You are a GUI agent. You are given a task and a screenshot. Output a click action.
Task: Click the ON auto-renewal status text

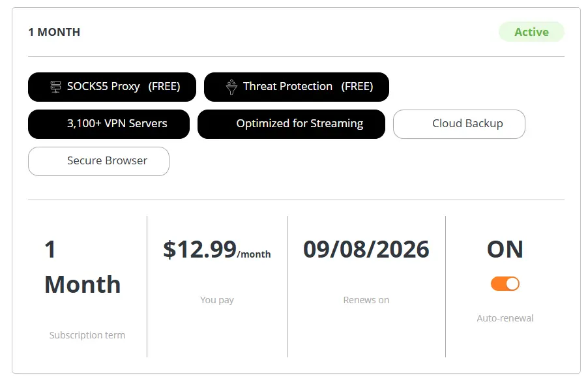click(x=505, y=249)
